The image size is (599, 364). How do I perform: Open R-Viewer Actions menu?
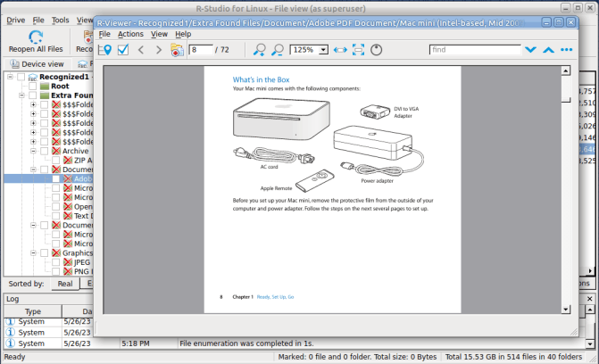pos(130,34)
